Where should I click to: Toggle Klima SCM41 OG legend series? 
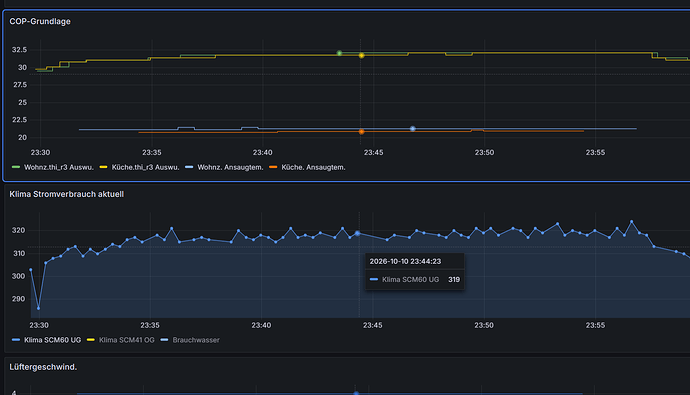tap(127, 340)
